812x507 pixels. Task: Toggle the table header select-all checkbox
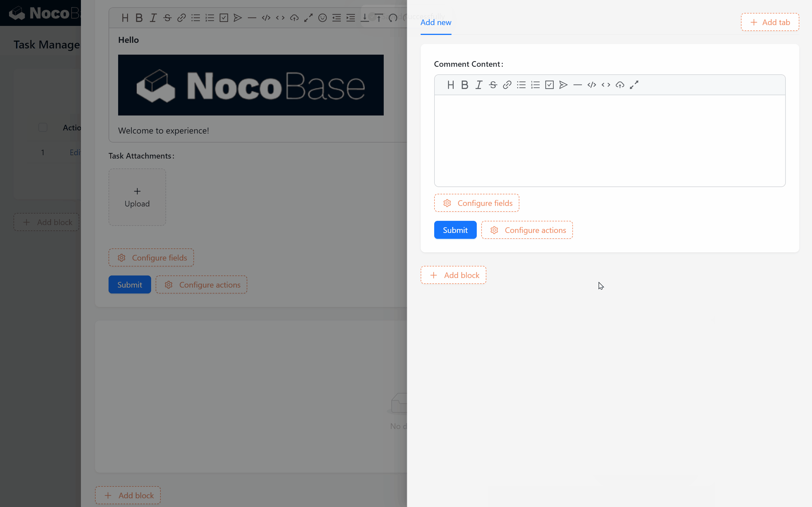click(43, 127)
